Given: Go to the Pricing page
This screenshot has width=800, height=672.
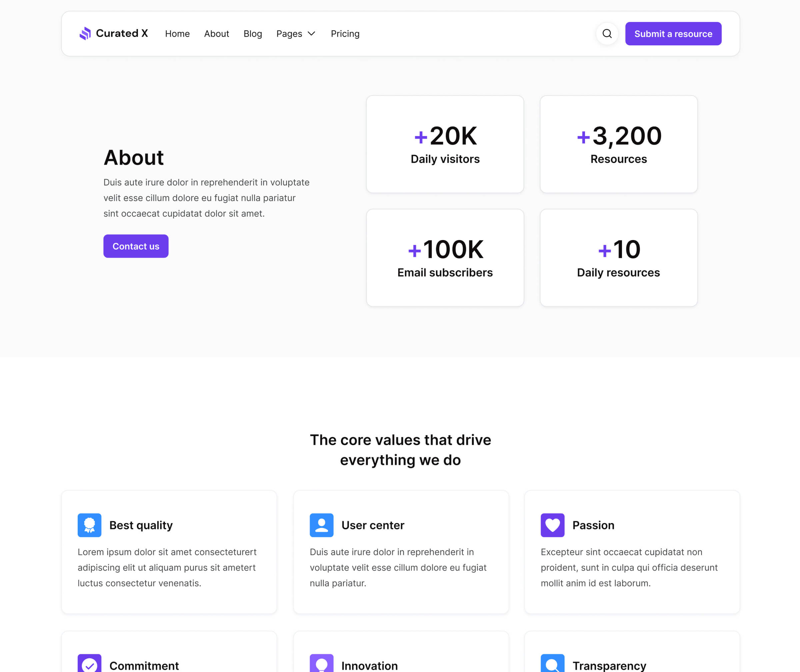Looking at the screenshot, I should click(345, 34).
